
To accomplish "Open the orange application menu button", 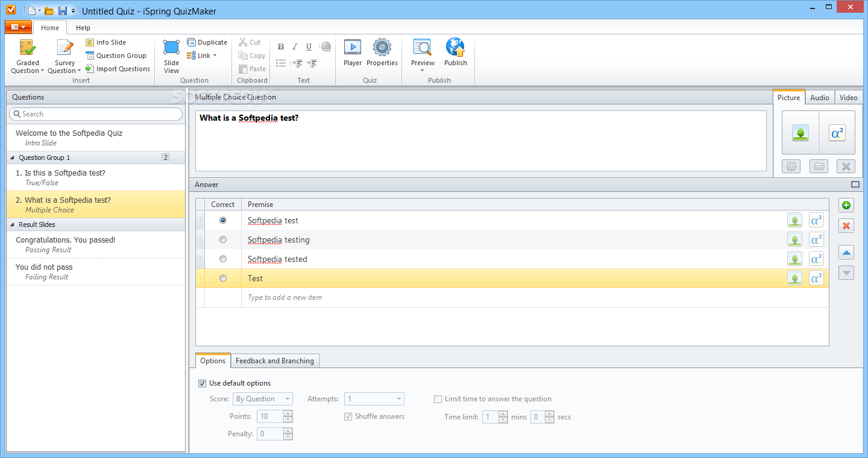I will coord(18,27).
